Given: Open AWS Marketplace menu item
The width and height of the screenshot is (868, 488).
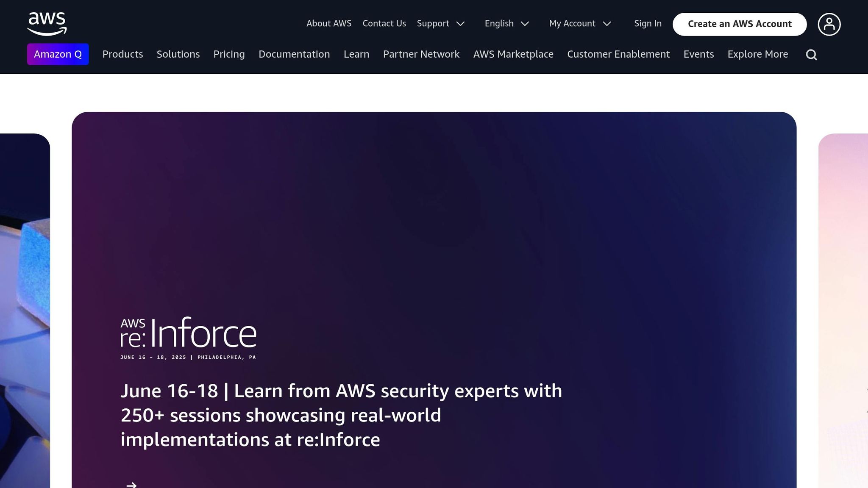Looking at the screenshot, I should point(513,54).
